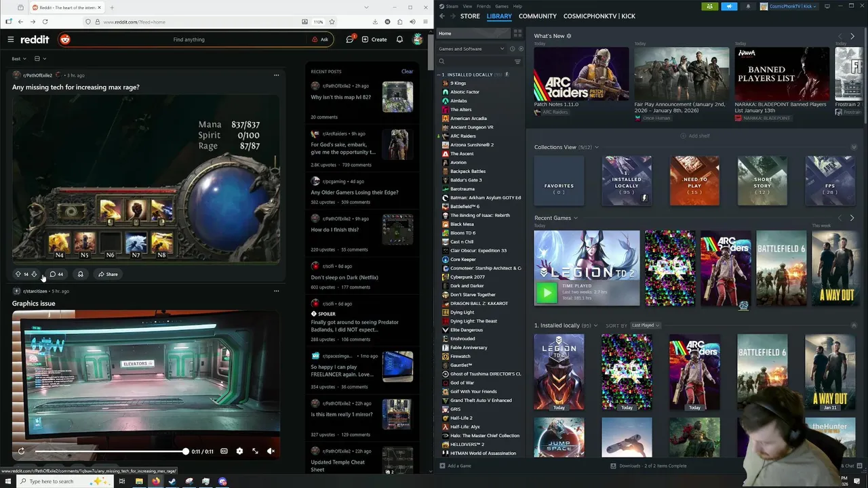Viewport: 868px width, 488px height.
Task: Unmute the Reddit video player
Action: click(271, 451)
